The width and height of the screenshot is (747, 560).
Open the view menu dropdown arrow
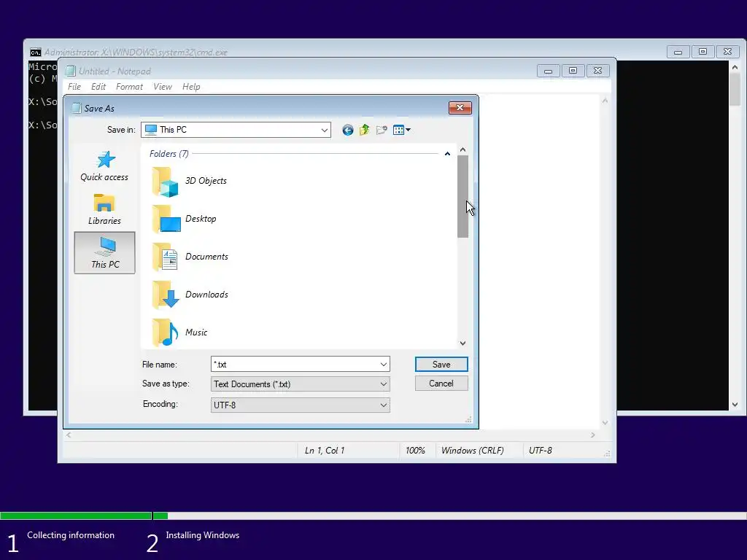409,130
